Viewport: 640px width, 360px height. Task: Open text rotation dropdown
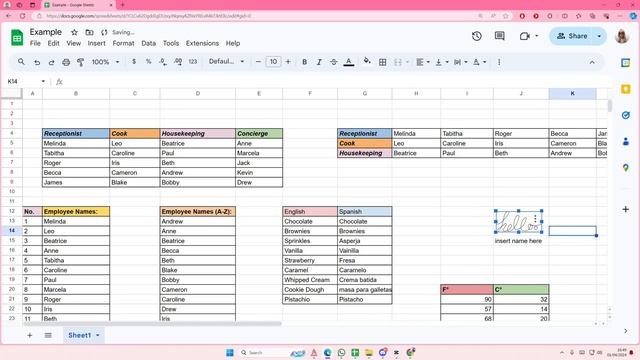pos(479,62)
